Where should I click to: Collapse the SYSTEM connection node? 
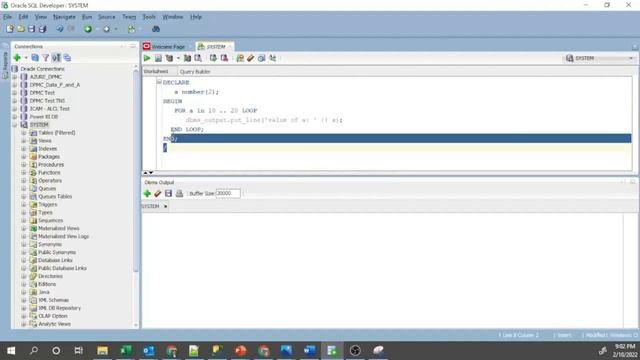[x=15, y=124]
